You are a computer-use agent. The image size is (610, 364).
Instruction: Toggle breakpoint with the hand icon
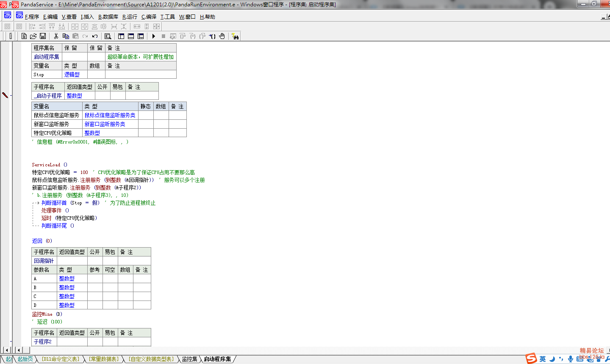(222, 36)
